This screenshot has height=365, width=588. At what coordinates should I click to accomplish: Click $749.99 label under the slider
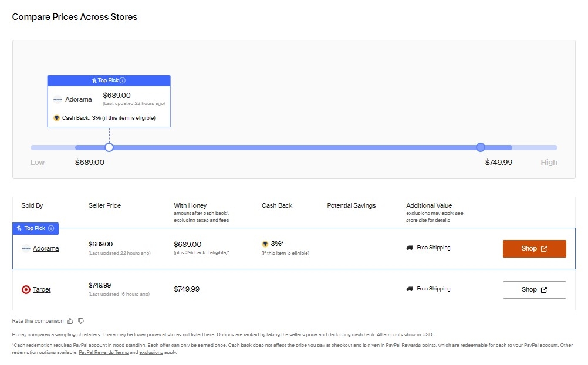[x=499, y=163]
